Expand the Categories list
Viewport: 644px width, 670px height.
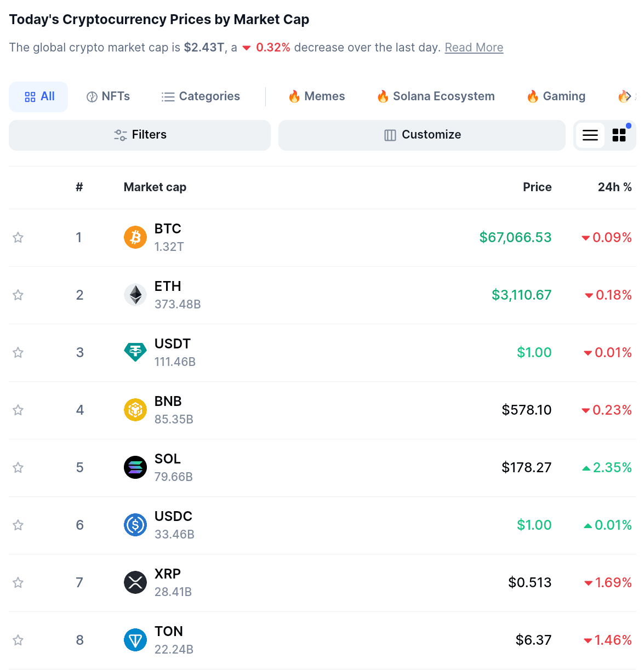pos(201,96)
